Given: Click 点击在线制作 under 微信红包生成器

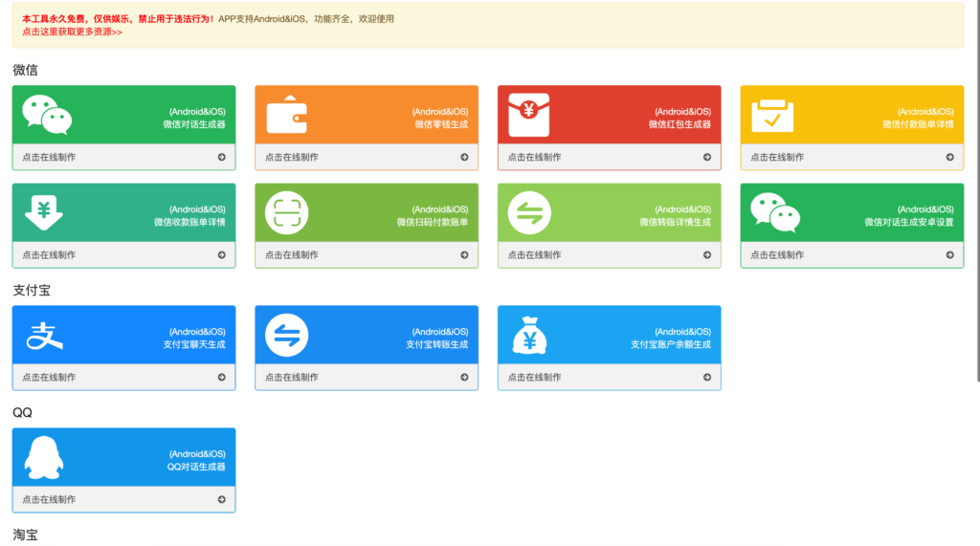Looking at the screenshot, I should click(534, 158).
